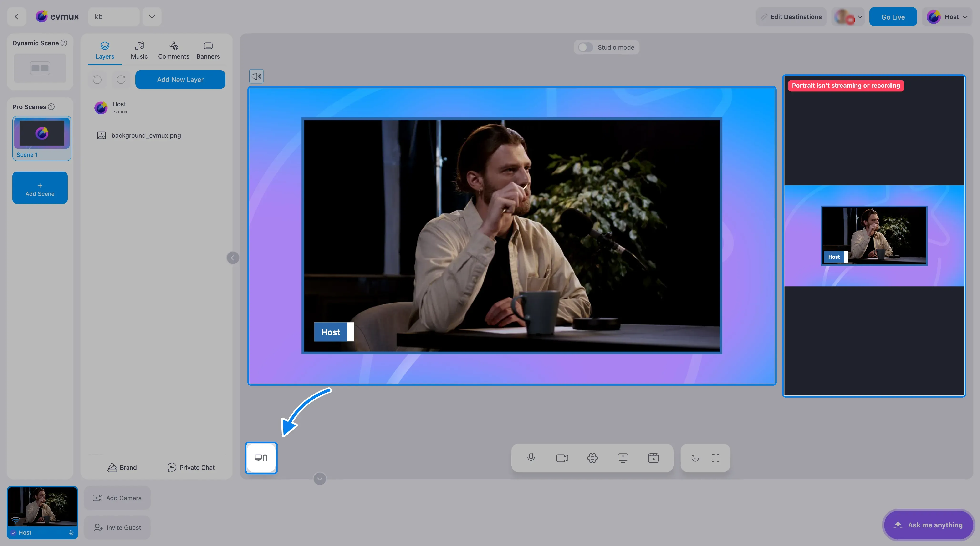Screen dimensions: 980x546
Task: Click Add New Layer button
Action: tap(180, 80)
